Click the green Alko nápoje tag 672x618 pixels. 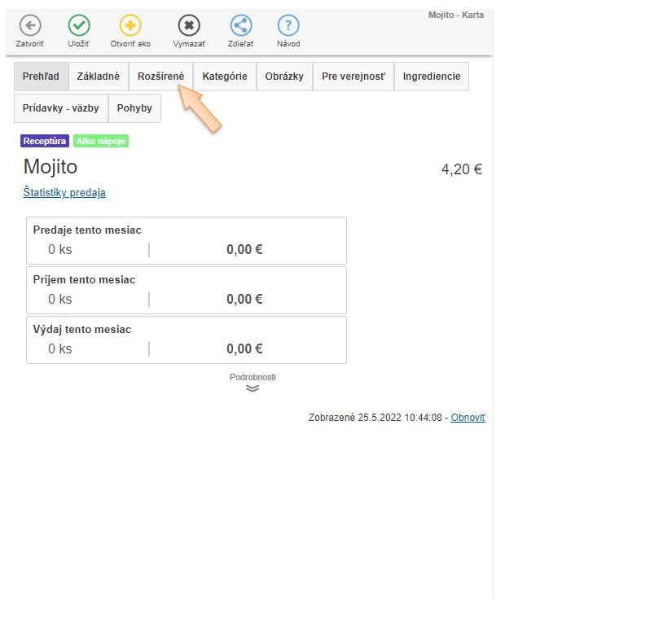click(101, 142)
